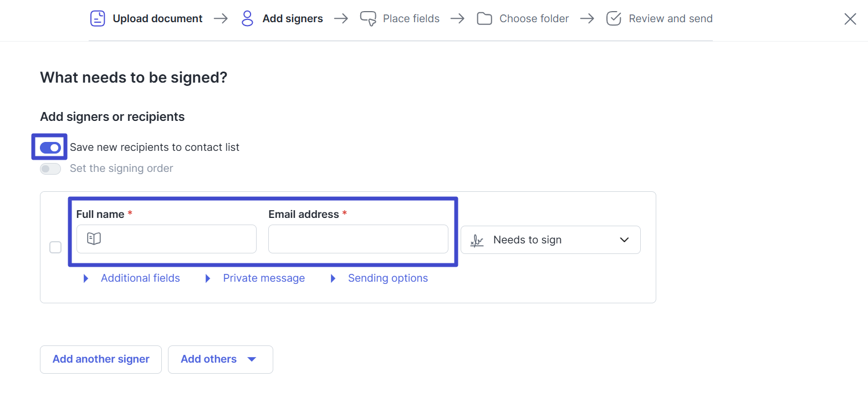868x397 pixels.
Task: Click the Choose folder icon
Action: pyautogui.click(x=484, y=19)
